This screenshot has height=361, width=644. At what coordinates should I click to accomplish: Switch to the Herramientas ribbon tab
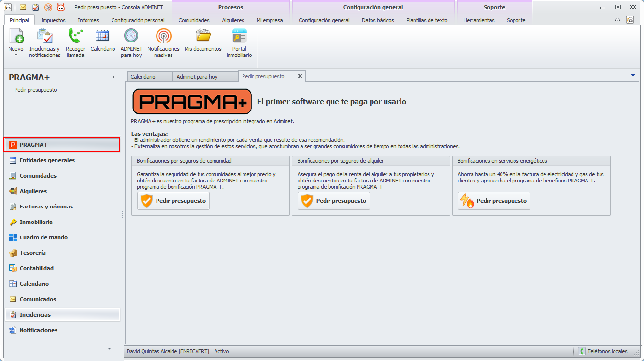(479, 20)
